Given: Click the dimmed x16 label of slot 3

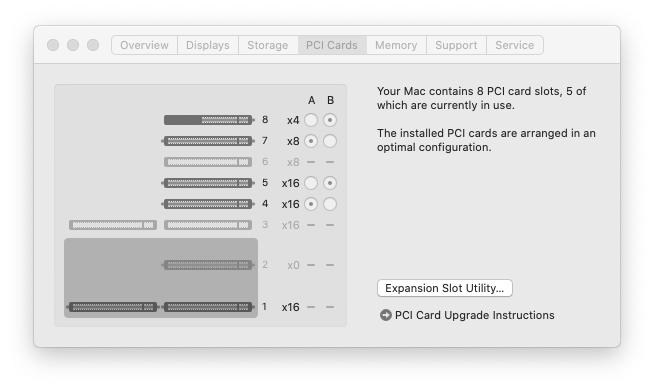Looking at the screenshot, I should pos(291,226).
